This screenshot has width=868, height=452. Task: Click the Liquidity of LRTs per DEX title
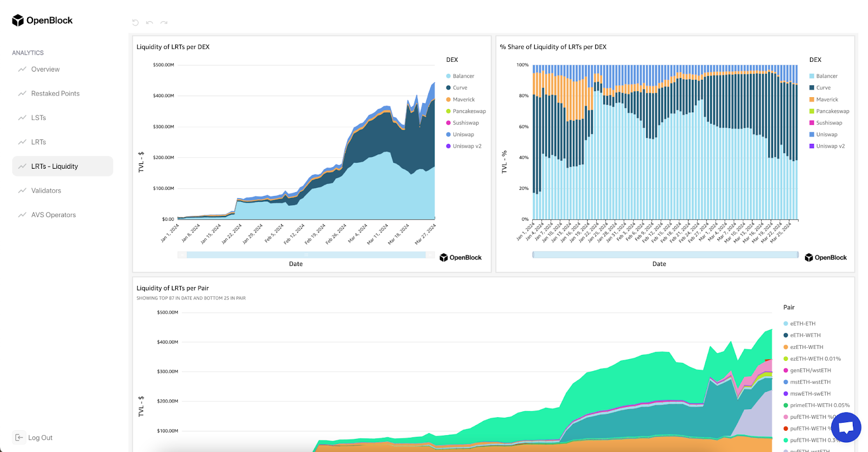coord(173,47)
